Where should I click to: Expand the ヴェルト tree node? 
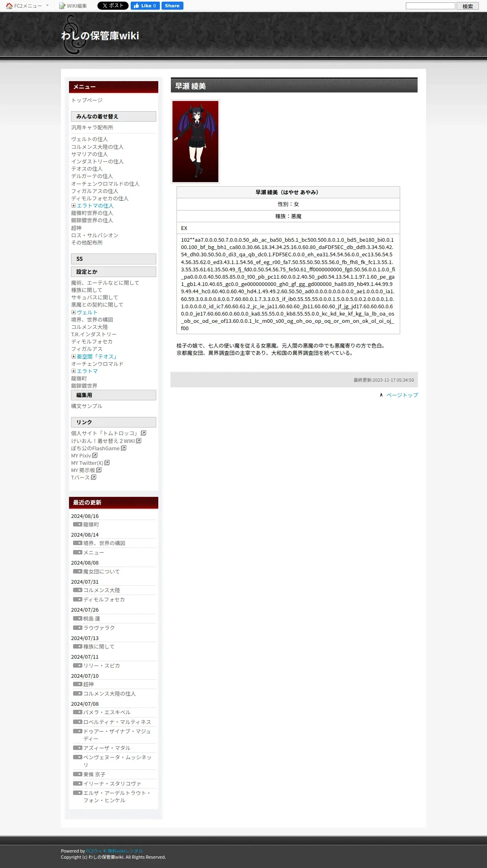pyautogui.click(x=73, y=312)
